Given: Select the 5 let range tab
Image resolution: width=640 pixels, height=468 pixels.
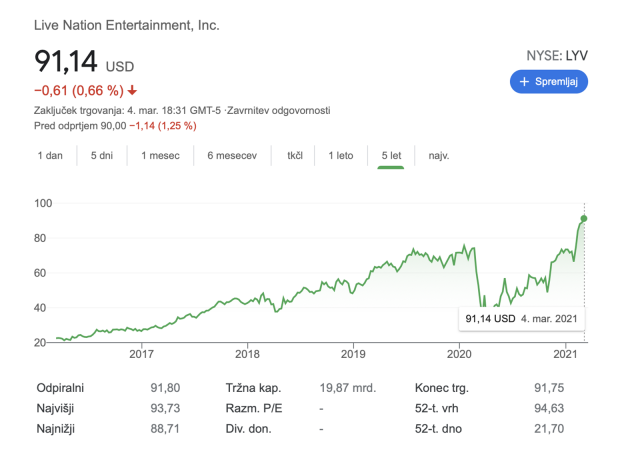Looking at the screenshot, I should [391, 156].
